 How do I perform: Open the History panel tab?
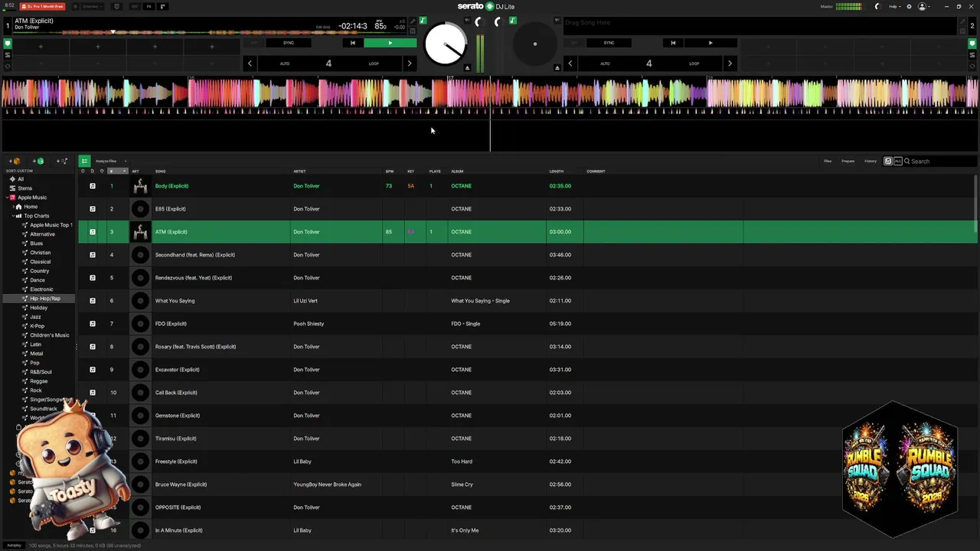[871, 161]
